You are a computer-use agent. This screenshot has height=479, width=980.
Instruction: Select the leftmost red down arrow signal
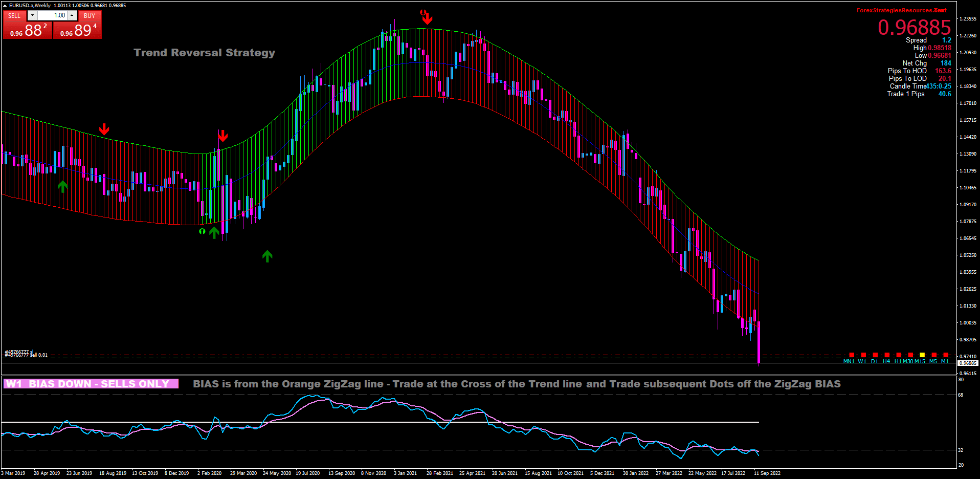point(104,129)
